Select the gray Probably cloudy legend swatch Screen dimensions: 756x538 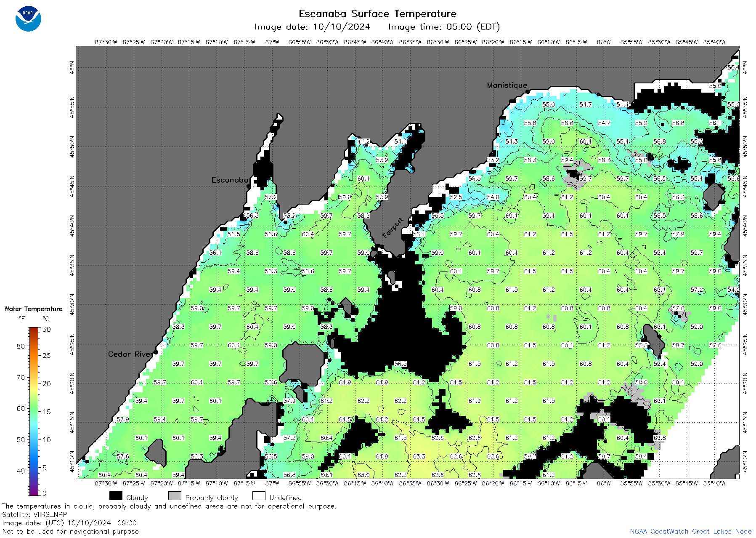175,496
